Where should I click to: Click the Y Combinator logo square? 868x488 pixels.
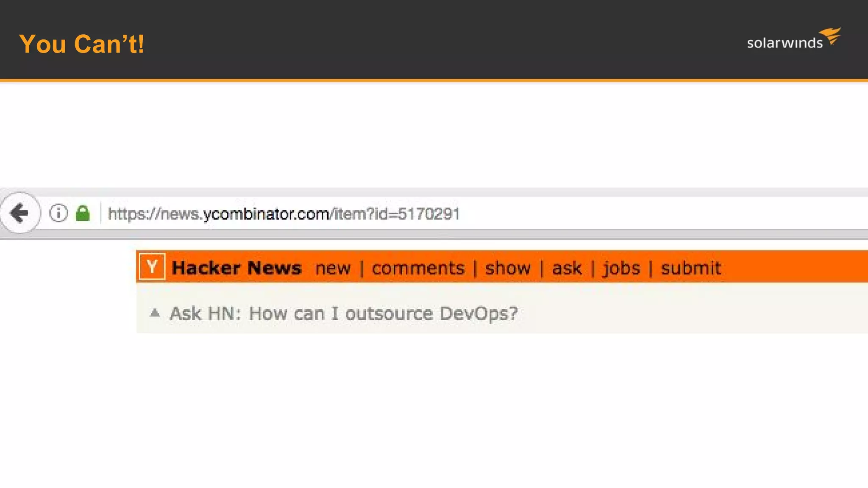(152, 267)
